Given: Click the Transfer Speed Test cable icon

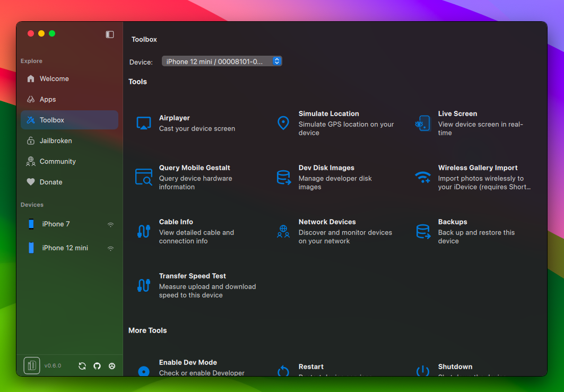Looking at the screenshot, I should [x=143, y=285].
